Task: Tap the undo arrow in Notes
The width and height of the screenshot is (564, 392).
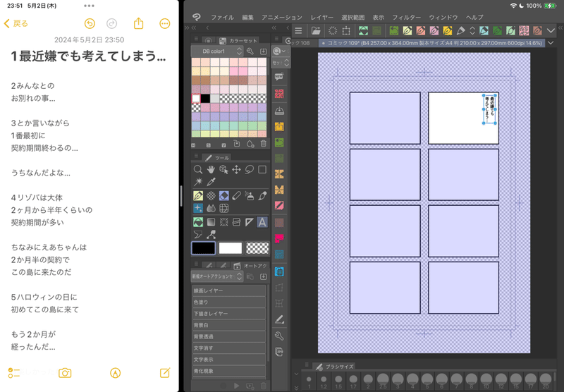Action: point(90,24)
